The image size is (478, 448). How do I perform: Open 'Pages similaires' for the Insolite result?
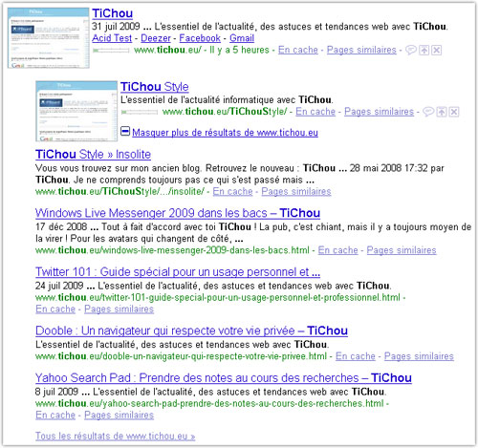[296, 192]
